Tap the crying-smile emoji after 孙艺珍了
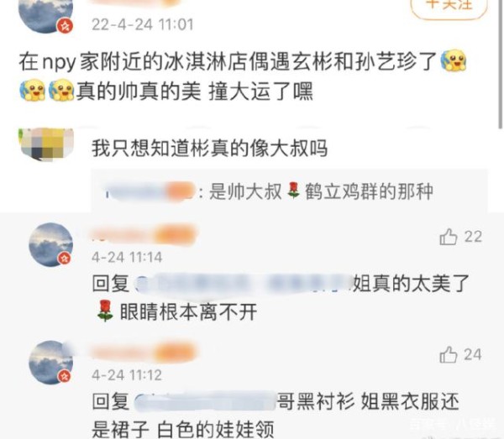This screenshot has width=504, height=439. click(454, 60)
